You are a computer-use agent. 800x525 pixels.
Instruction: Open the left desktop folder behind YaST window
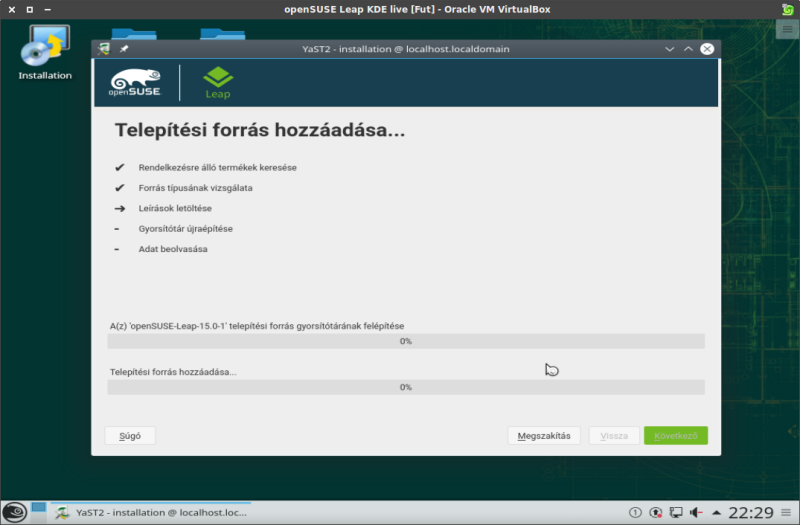coord(134,34)
